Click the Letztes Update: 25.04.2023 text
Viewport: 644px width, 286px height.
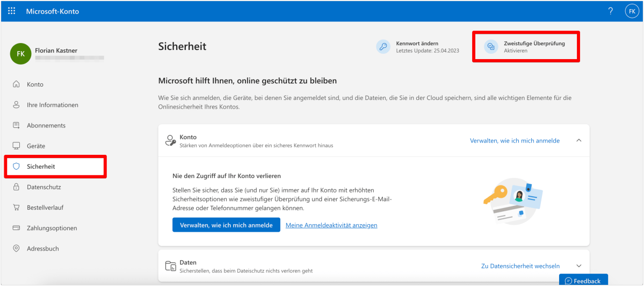tap(428, 51)
